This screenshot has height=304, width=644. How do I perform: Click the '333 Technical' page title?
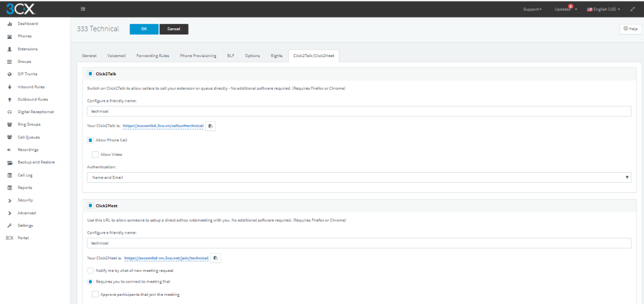97,29
